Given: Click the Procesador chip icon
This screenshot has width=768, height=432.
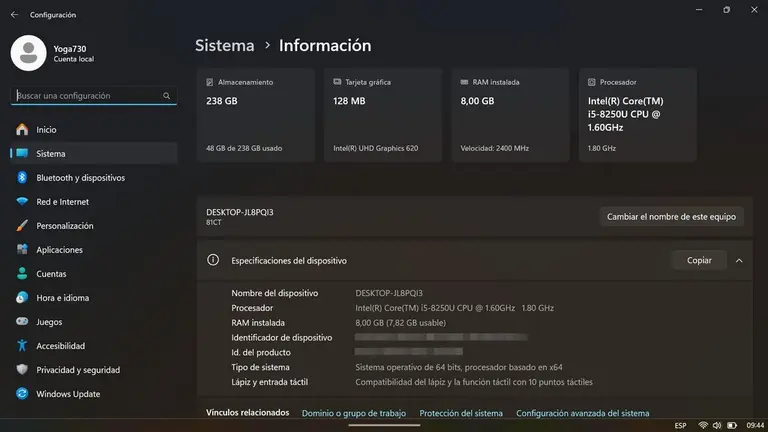Looking at the screenshot, I should pyautogui.click(x=592, y=82).
